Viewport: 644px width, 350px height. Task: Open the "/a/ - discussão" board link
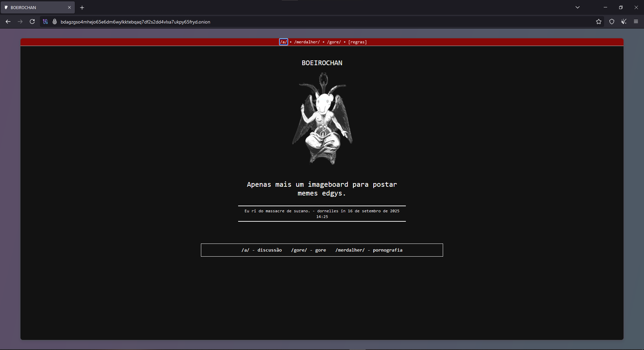[x=262, y=250]
